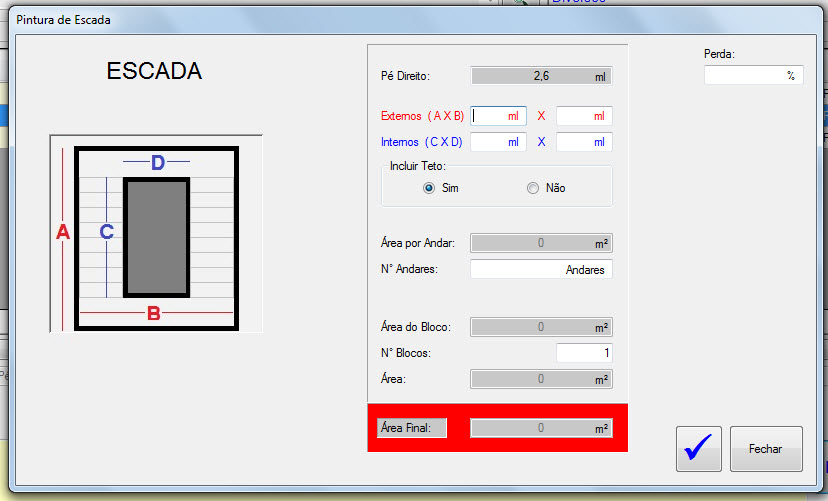The width and height of the screenshot is (828, 501).
Task: Click the N° Andares input field
Action: (x=541, y=269)
